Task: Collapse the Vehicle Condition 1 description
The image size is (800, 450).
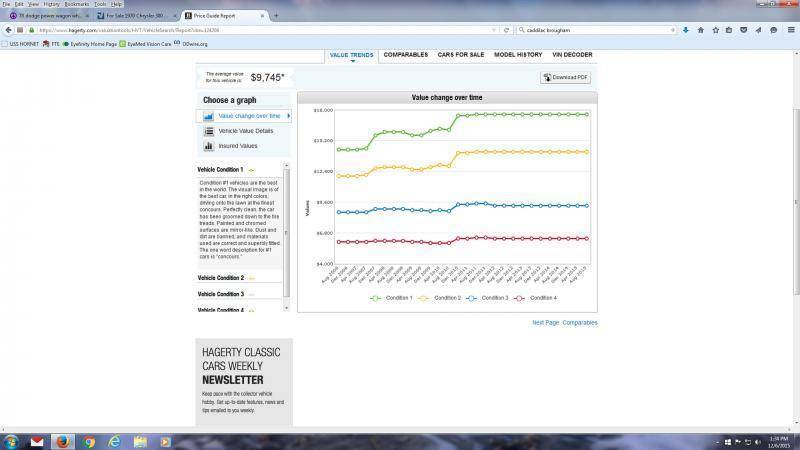Action: [220, 170]
